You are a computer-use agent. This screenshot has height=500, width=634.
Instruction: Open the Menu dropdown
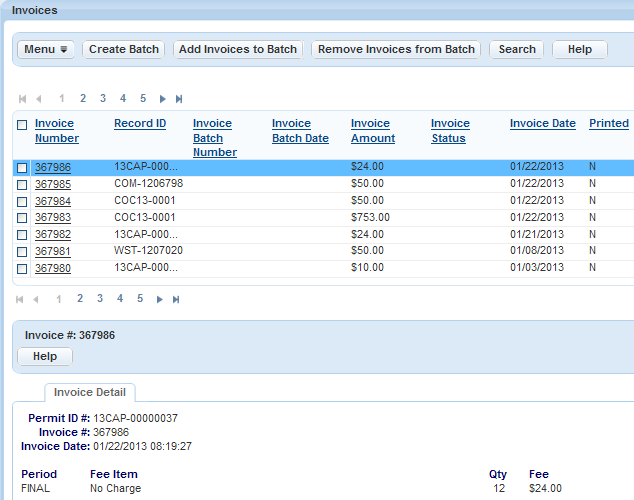point(46,49)
